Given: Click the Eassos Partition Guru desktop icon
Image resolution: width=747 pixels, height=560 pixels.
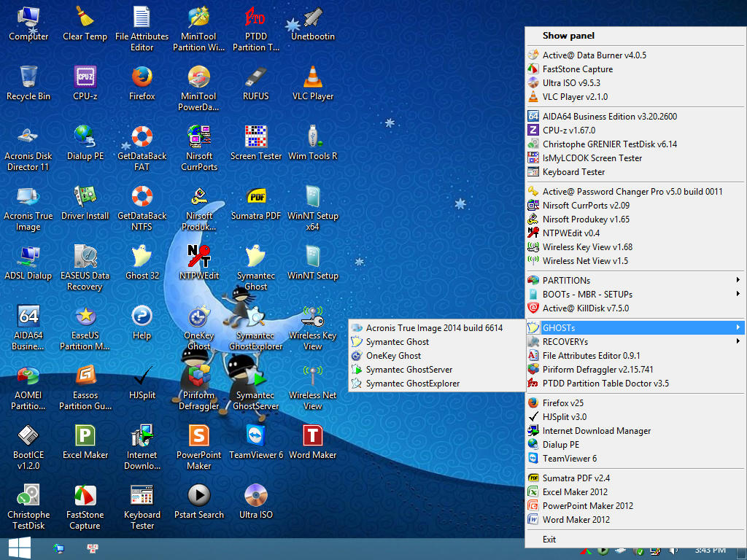Looking at the screenshot, I should [85, 388].
